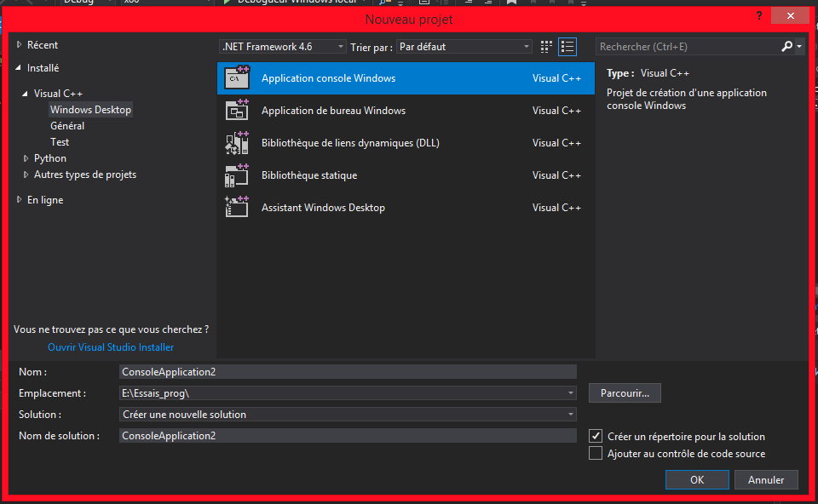
Task: Click the search magnifier icon
Action: click(786, 46)
